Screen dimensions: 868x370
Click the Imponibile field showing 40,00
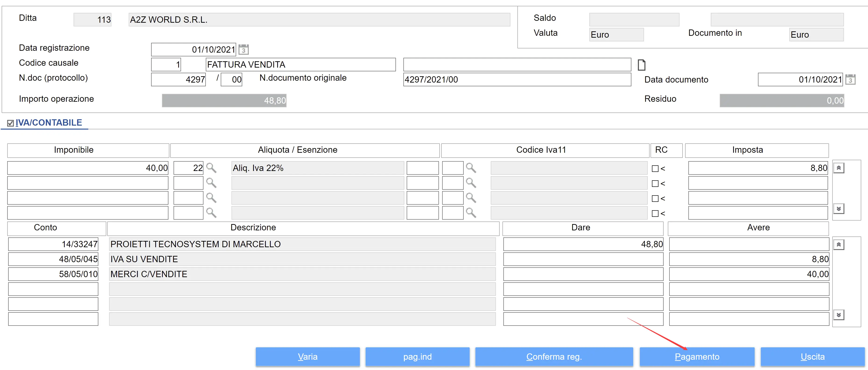[x=88, y=168]
